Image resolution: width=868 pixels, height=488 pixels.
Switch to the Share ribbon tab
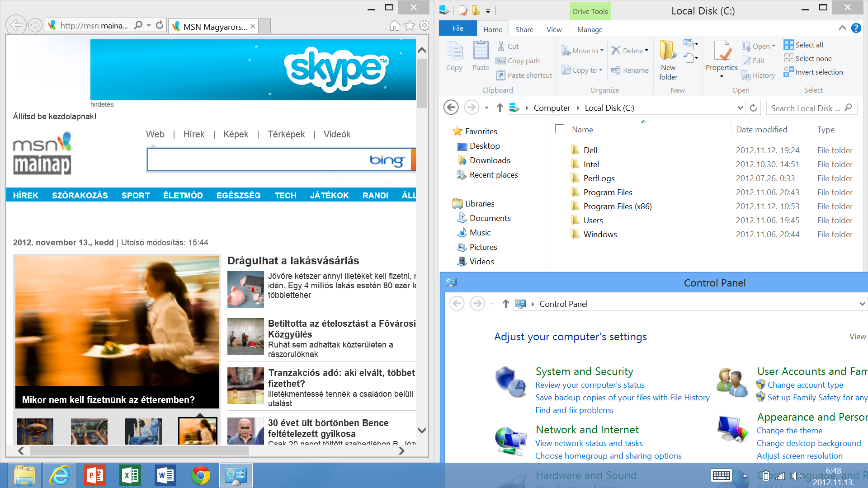pyautogui.click(x=524, y=29)
